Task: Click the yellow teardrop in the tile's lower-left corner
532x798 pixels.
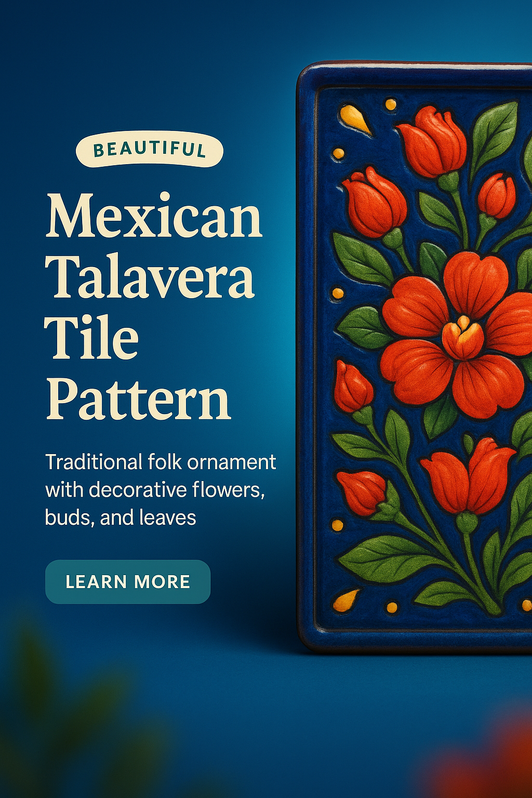Action: tap(347, 600)
